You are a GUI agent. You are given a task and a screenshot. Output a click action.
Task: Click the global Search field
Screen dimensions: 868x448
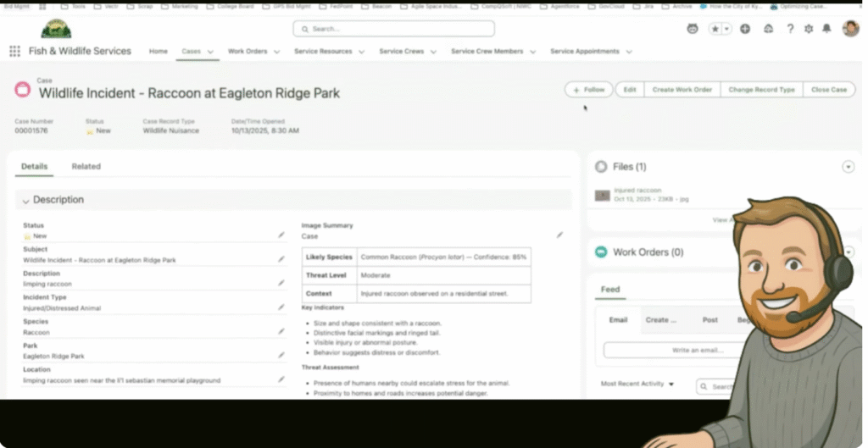393,29
